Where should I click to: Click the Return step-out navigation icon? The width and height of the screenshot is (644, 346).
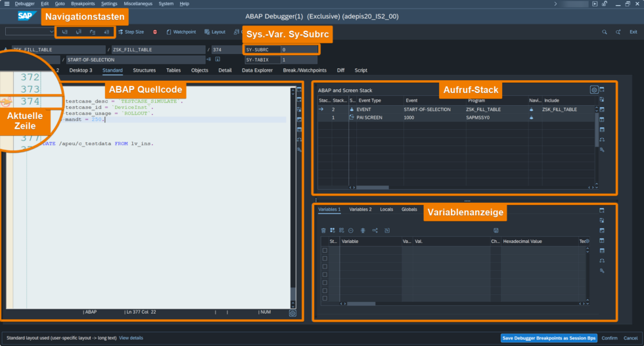pyautogui.click(x=93, y=32)
